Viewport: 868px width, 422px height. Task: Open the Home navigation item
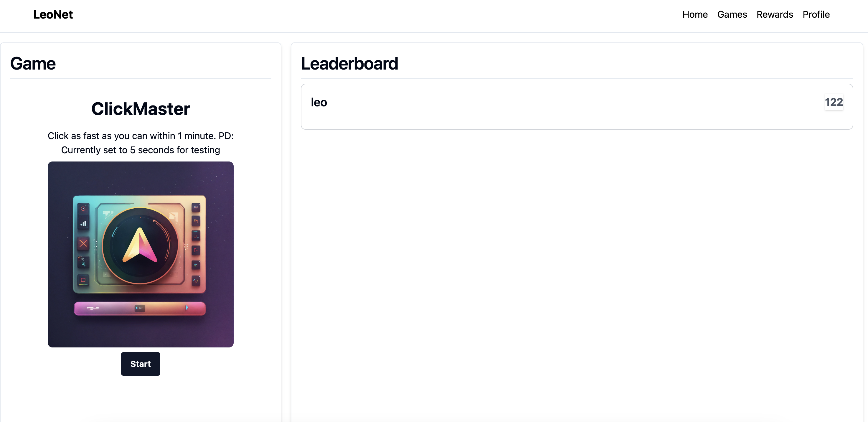coord(695,14)
